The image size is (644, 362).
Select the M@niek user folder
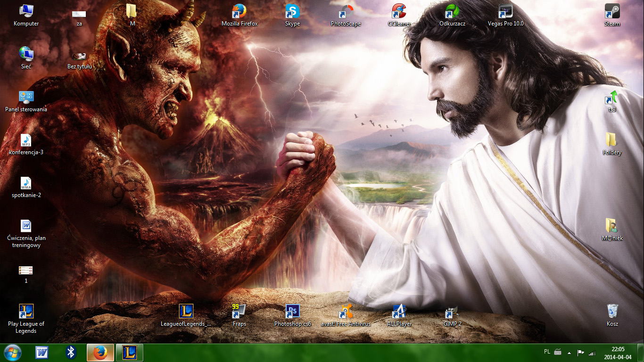point(612,229)
